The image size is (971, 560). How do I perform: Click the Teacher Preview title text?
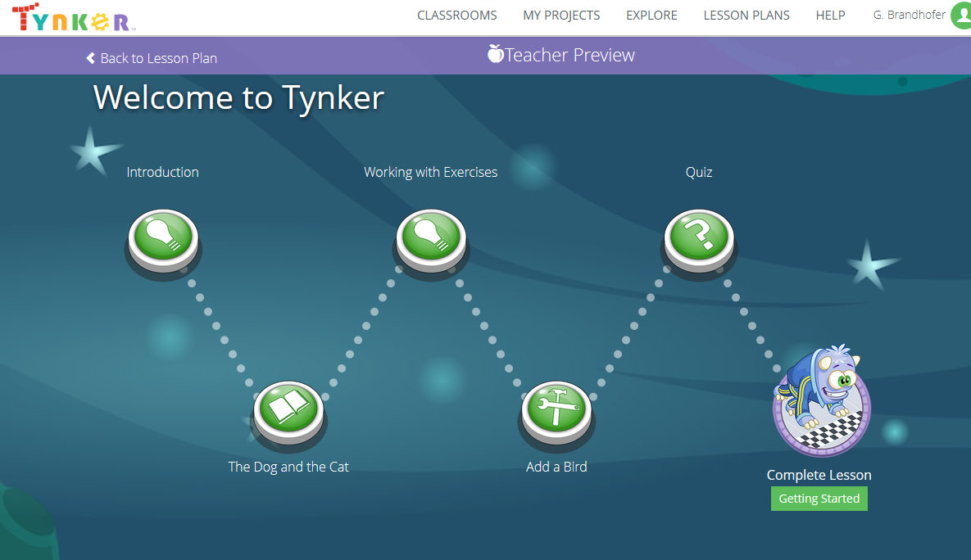569,55
